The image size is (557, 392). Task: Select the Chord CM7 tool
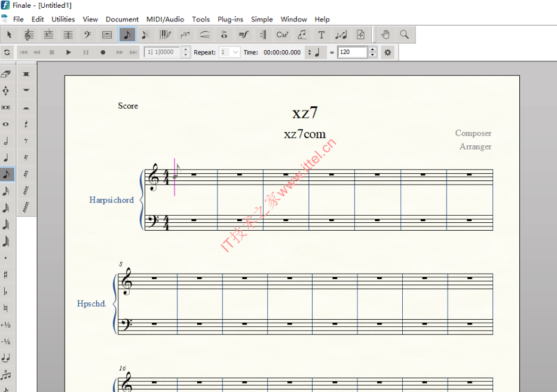pos(283,35)
